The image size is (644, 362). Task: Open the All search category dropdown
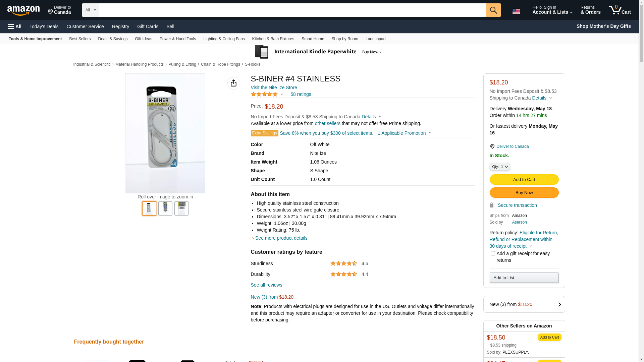(x=90, y=10)
